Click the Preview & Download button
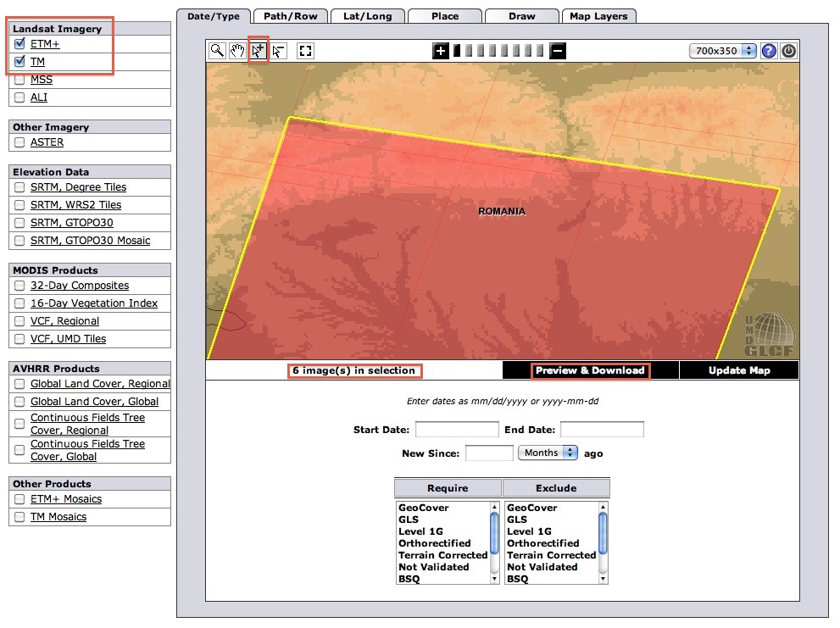This screenshot has height=628, width=840. click(590, 370)
